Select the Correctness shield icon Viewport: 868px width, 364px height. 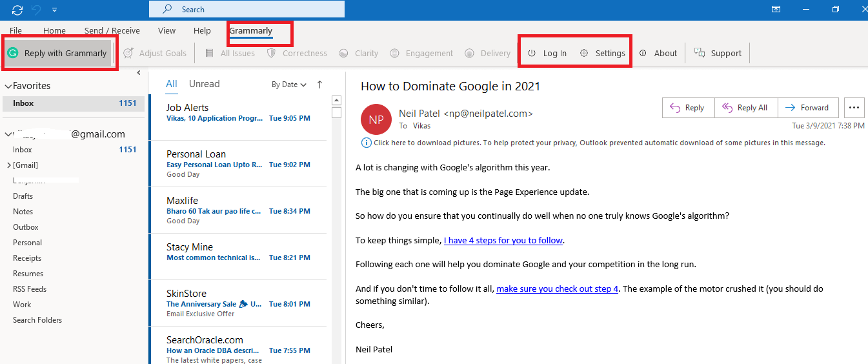[x=272, y=54]
